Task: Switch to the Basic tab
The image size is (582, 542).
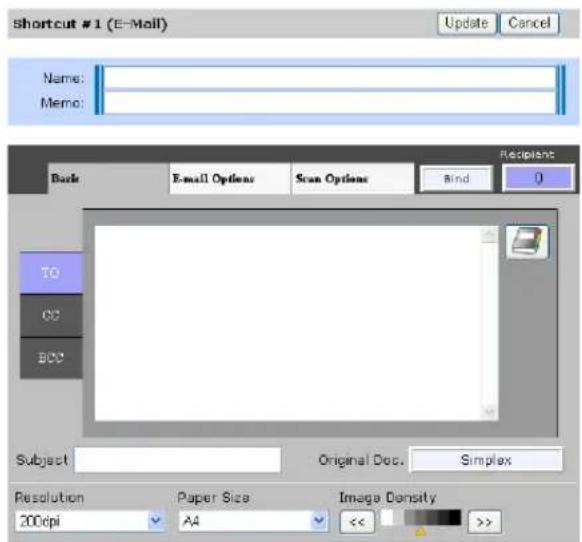Action: [108, 179]
